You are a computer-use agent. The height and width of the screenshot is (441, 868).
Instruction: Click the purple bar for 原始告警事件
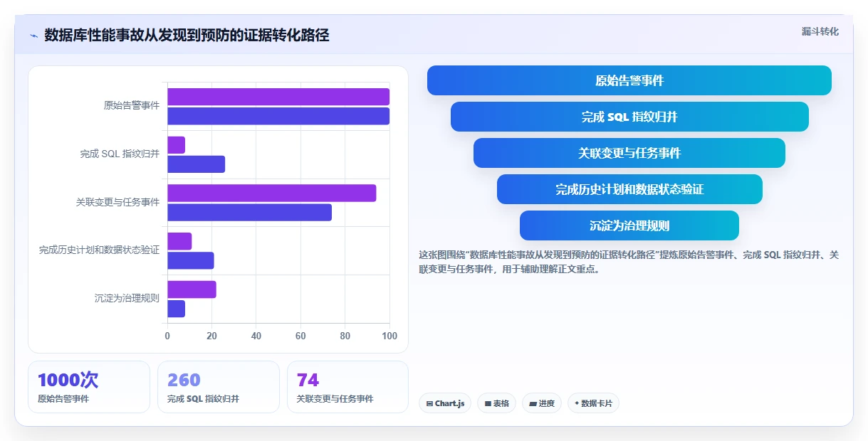pyautogui.click(x=278, y=97)
